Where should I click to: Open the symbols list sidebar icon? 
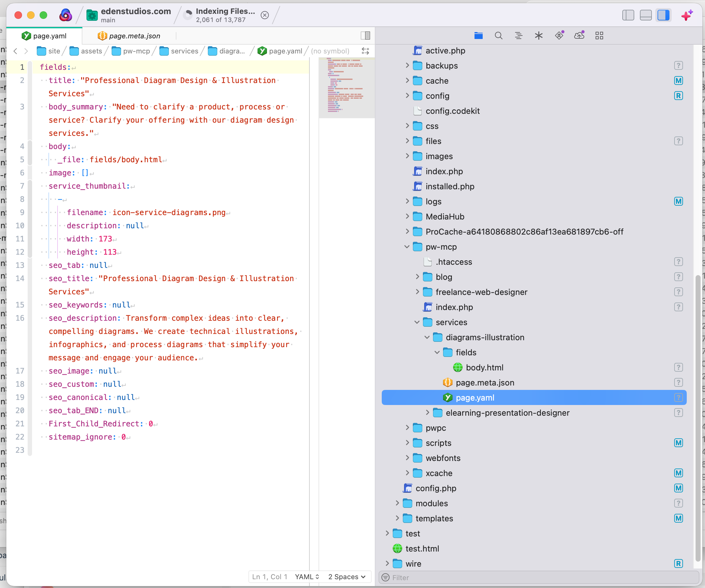(x=519, y=36)
